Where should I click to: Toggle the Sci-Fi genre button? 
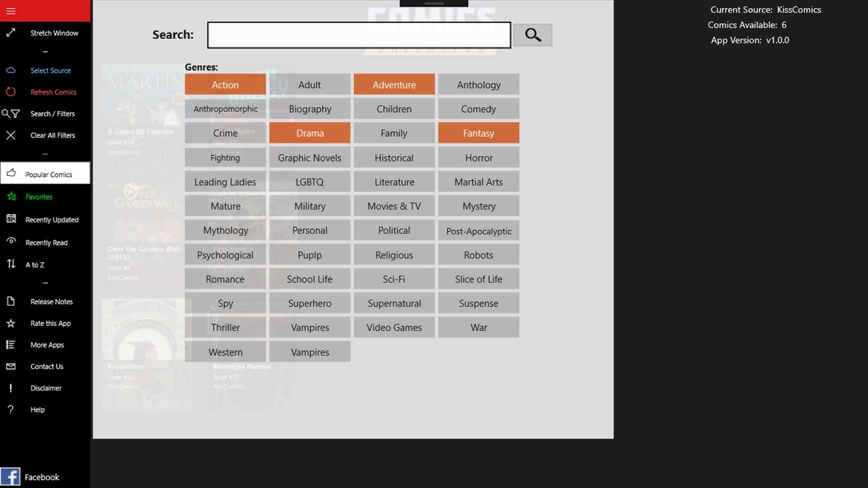[394, 279]
